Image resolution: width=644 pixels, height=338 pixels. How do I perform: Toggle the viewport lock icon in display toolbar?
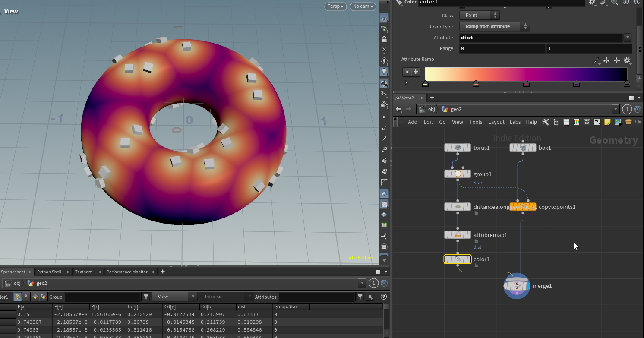point(384,39)
